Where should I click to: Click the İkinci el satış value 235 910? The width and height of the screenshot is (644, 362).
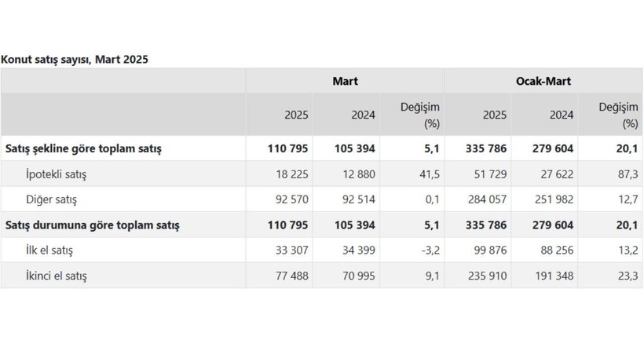tap(488, 276)
